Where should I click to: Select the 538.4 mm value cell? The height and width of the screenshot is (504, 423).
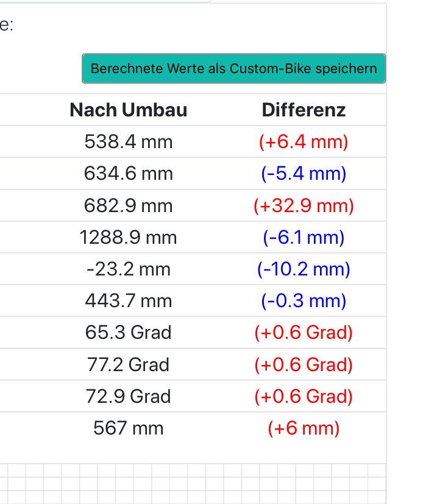(x=129, y=142)
